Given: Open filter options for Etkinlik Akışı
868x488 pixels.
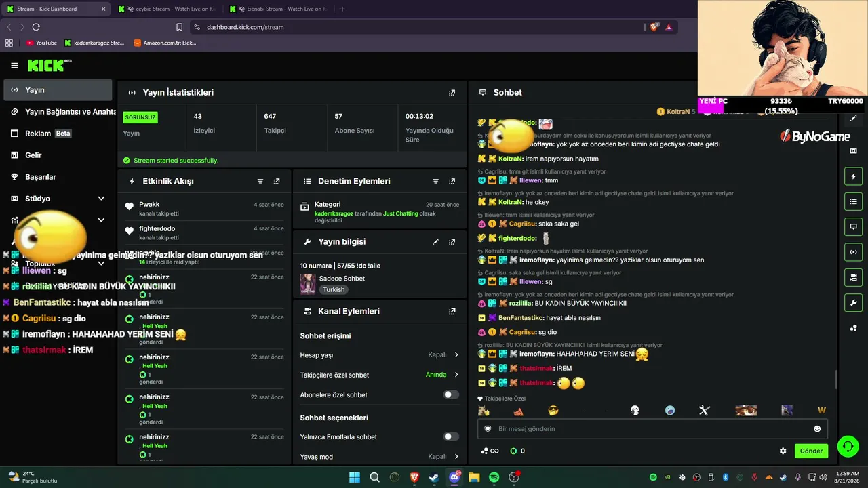Looking at the screenshot, I should (260, 182).
